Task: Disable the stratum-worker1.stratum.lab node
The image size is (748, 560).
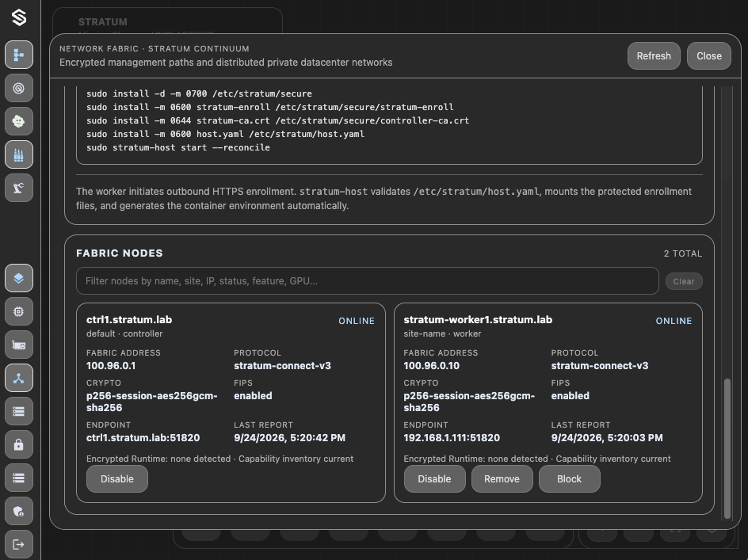Action: pyautogui.click(x=434, y=479)
